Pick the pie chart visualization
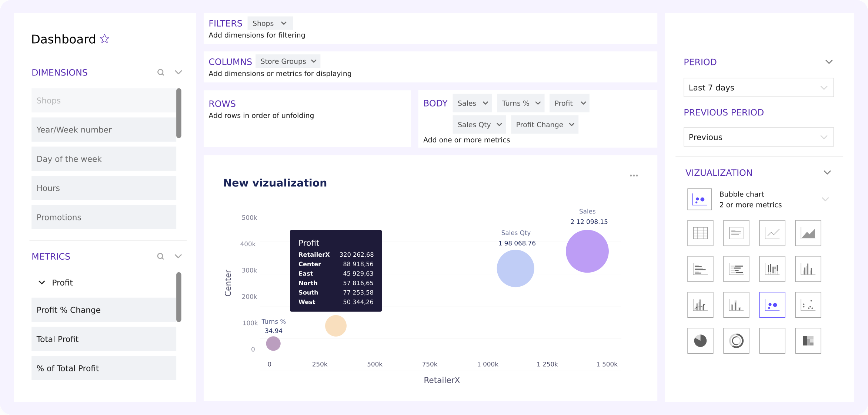This screenshot has width=868, height=415. (x=700, y=341)
